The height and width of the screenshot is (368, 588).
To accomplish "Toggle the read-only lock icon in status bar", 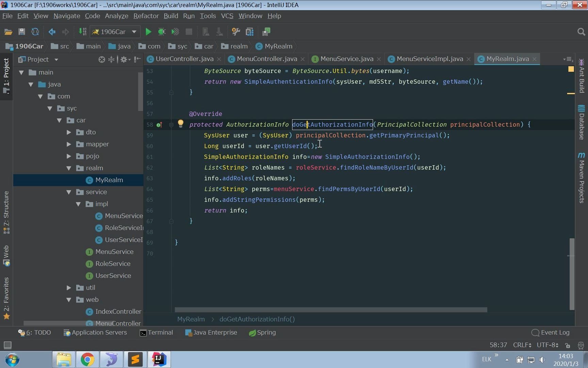I will click(568, 345).
